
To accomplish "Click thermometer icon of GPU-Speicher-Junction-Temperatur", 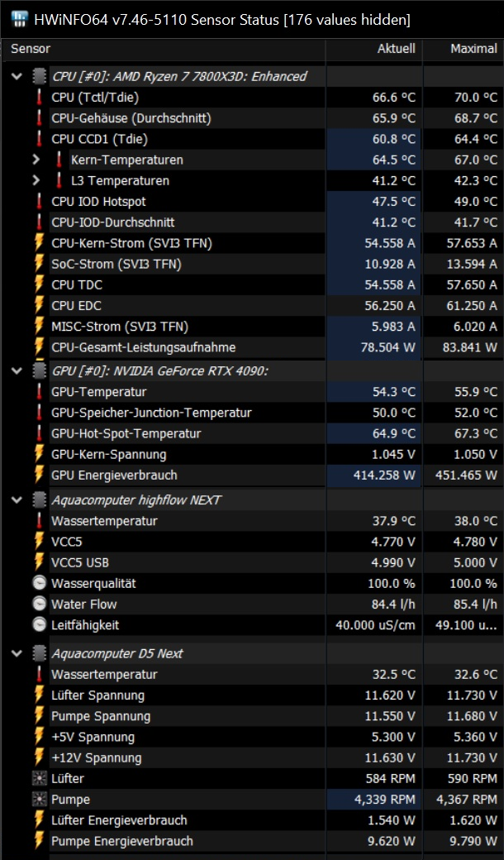I will (x=39, y=413).
